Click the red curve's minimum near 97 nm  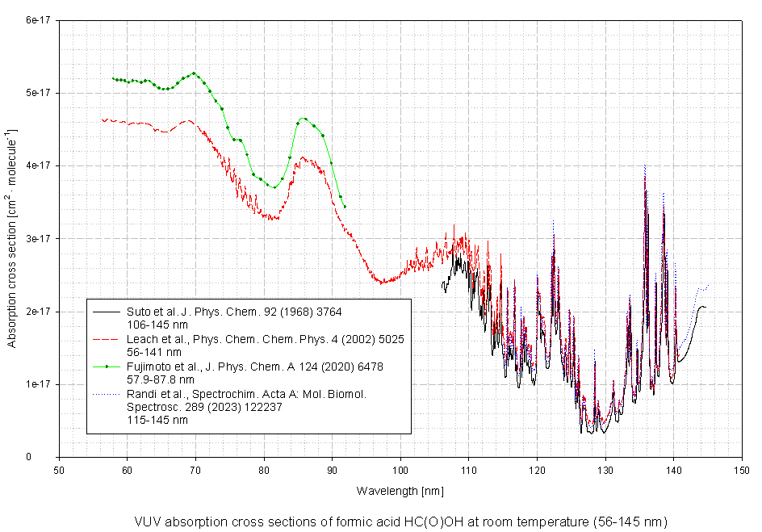pyautogui.click(x=382, y=283)
